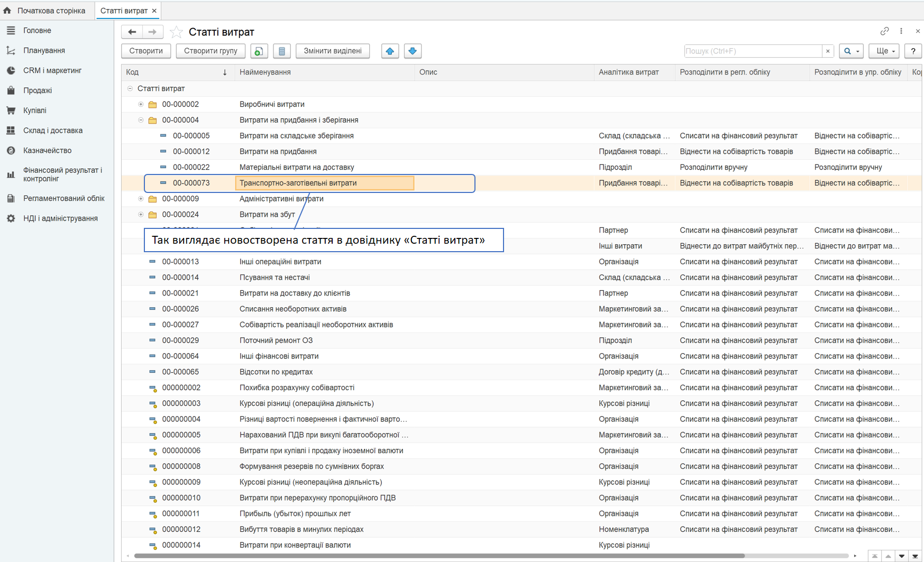Click the copy-create item icon button
The width and height of the screenshot is (924, 562).
(259, 51)
